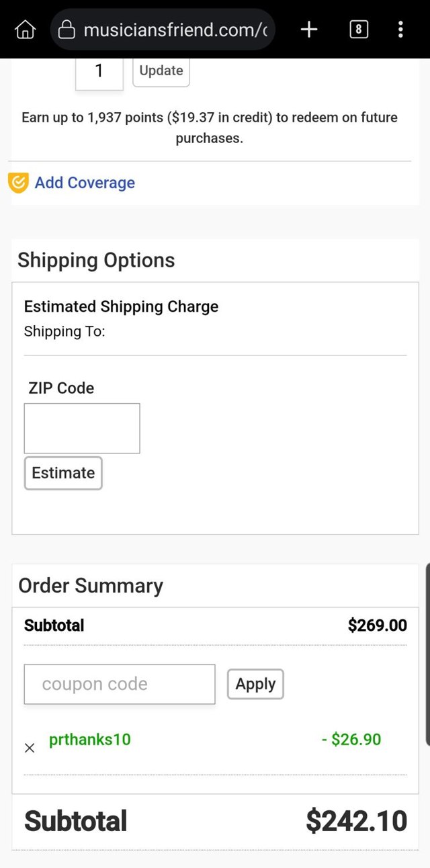
Task: Click the Update quantity button
Action: click(x=161, y=71)
